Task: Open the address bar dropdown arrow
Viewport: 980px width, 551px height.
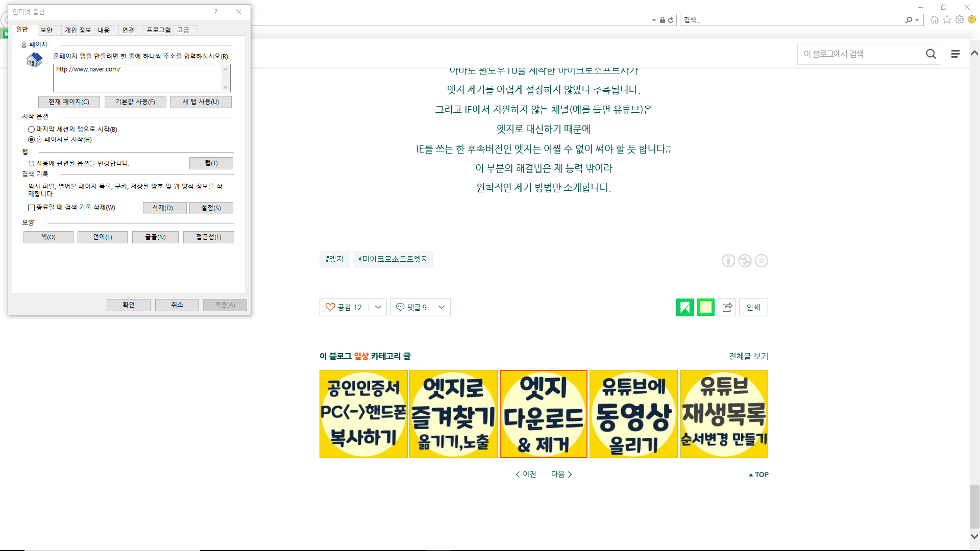Action: [x=654, y=20]
